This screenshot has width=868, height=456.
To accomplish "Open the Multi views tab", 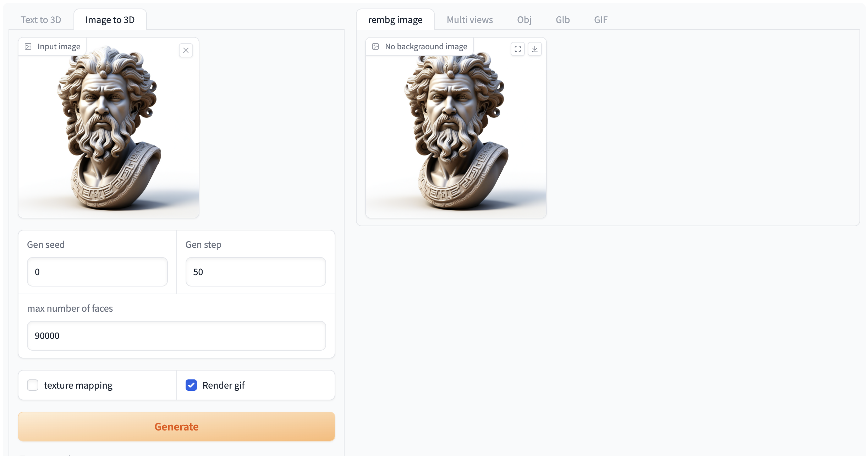I will 469,20.
